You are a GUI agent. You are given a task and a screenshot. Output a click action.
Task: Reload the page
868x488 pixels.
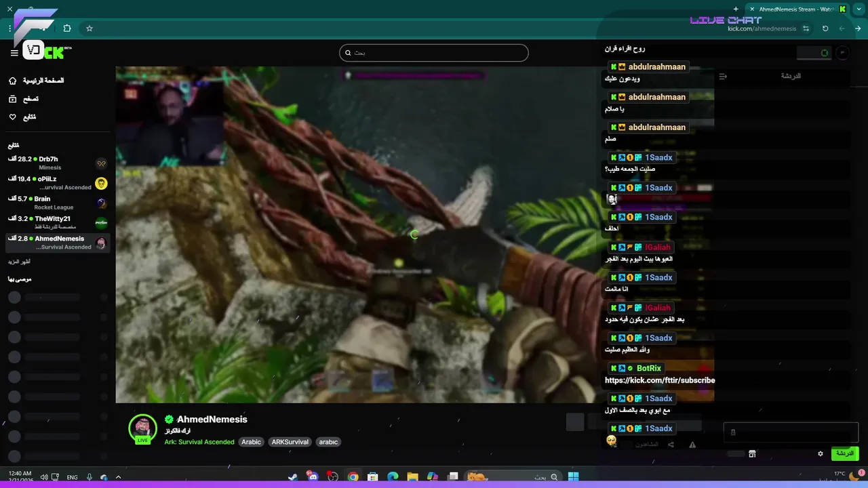tap(825, 28)
